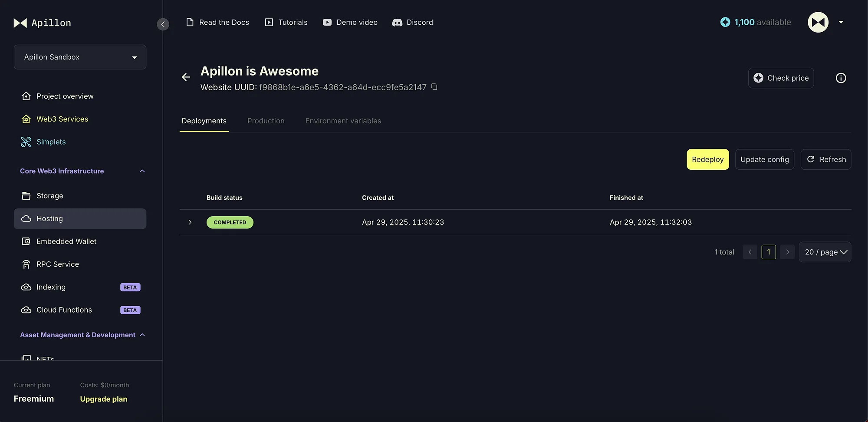Click Update config button
Screen dimensions: 868x422
point(765,159)
